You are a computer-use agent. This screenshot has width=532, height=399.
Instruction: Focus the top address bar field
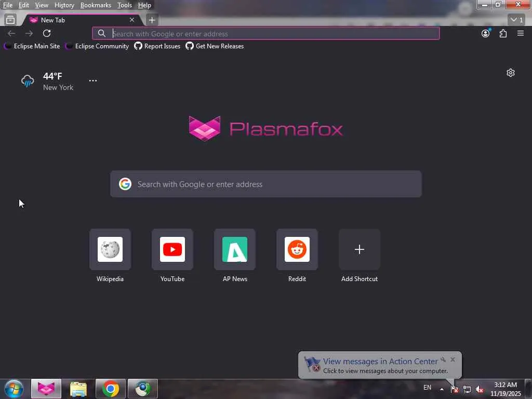pyautogui.click(x=266, y=33)
